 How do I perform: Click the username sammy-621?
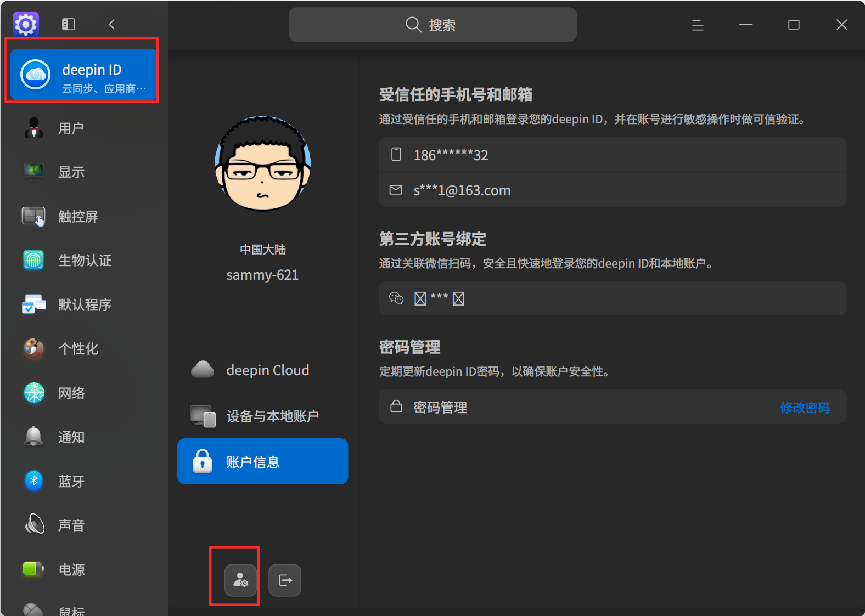point(262,275)
